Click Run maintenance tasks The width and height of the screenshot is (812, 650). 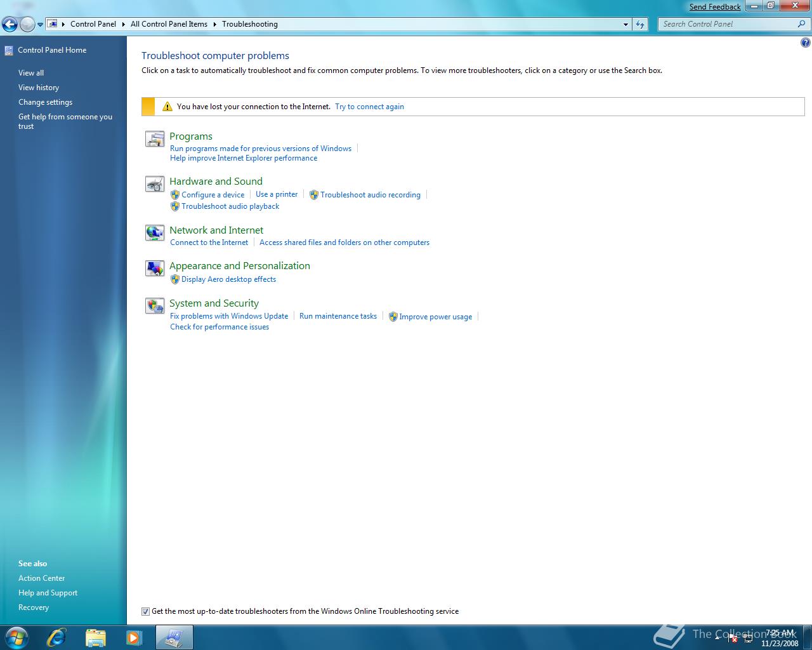338,316
